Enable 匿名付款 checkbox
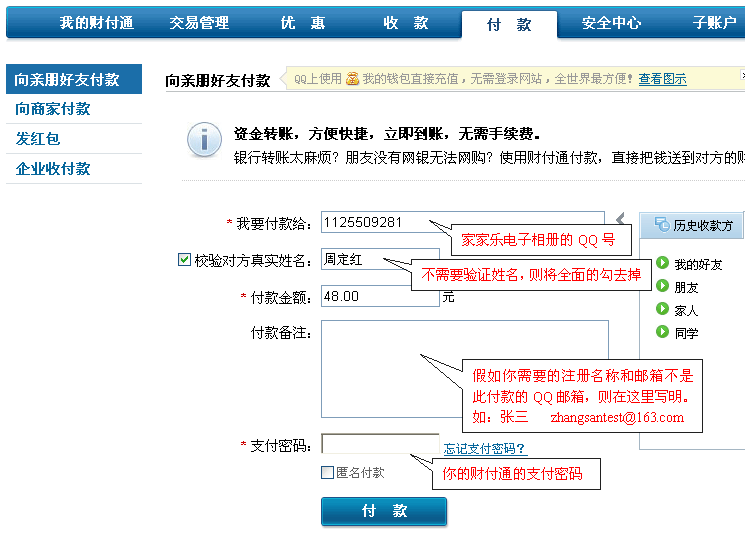 tap(327, 472)
